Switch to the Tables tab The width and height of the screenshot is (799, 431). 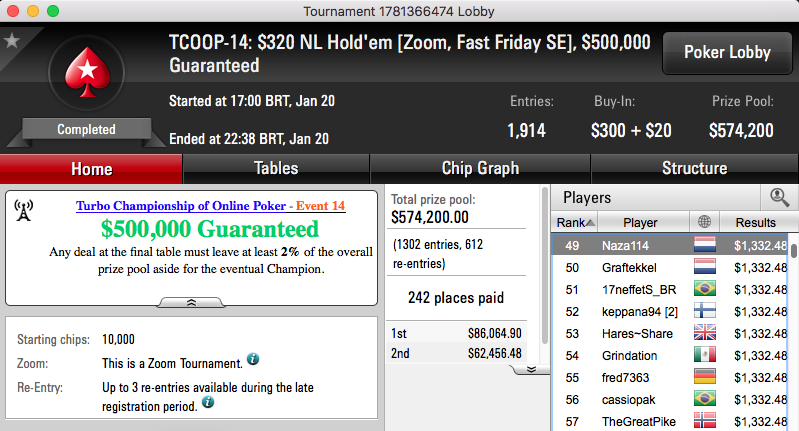[x=276, y=169]
